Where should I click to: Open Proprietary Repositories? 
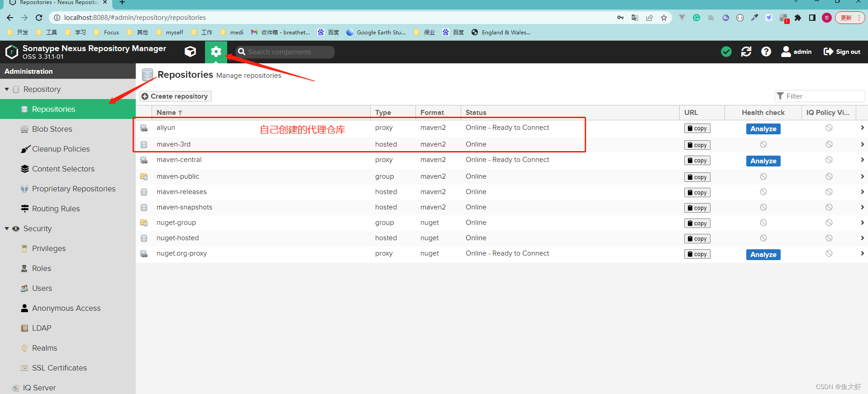tap(73, 189)
